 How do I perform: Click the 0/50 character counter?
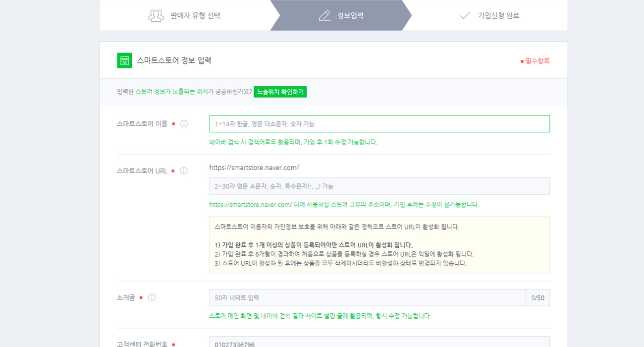coord(538,297)
